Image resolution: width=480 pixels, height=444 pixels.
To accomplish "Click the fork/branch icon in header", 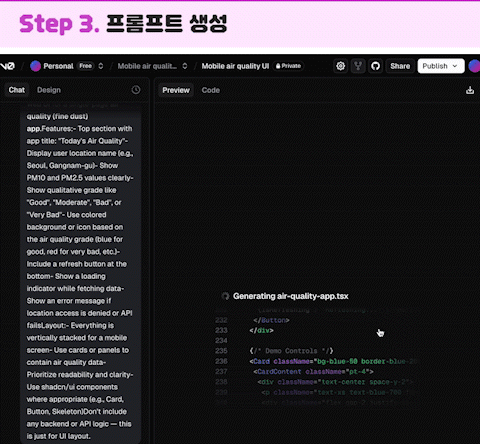I will coord(358,66).
